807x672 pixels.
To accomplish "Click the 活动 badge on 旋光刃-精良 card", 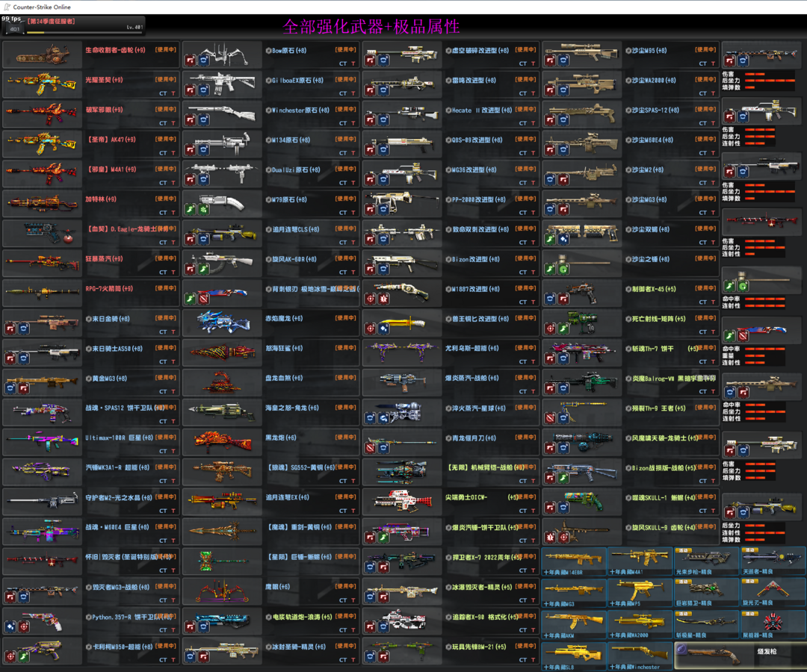I will coord(749,582).
